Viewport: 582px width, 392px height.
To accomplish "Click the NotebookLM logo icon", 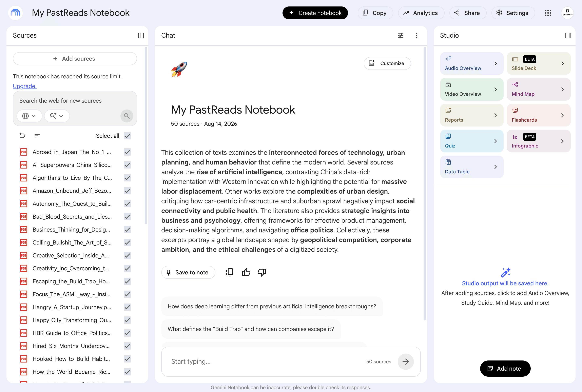I will click(16, 13).
